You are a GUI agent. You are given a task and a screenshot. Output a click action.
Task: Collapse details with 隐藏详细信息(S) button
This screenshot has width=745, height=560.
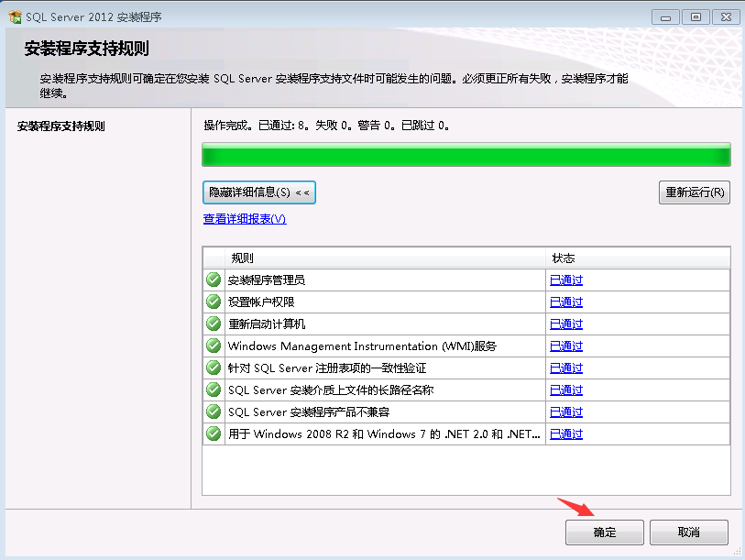(x=259, y=192)
